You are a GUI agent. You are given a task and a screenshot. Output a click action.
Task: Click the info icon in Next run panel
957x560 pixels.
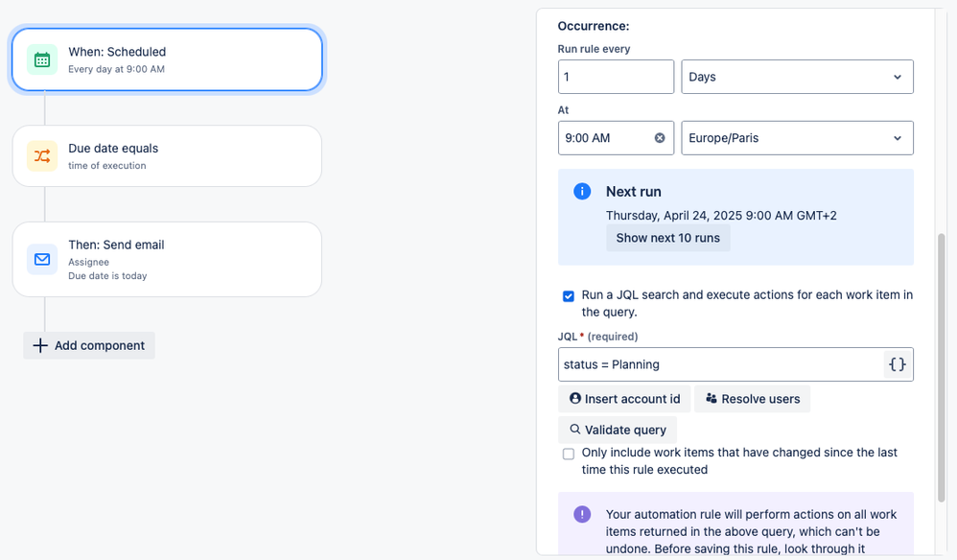pyautogui.click(x=581, y=191)
